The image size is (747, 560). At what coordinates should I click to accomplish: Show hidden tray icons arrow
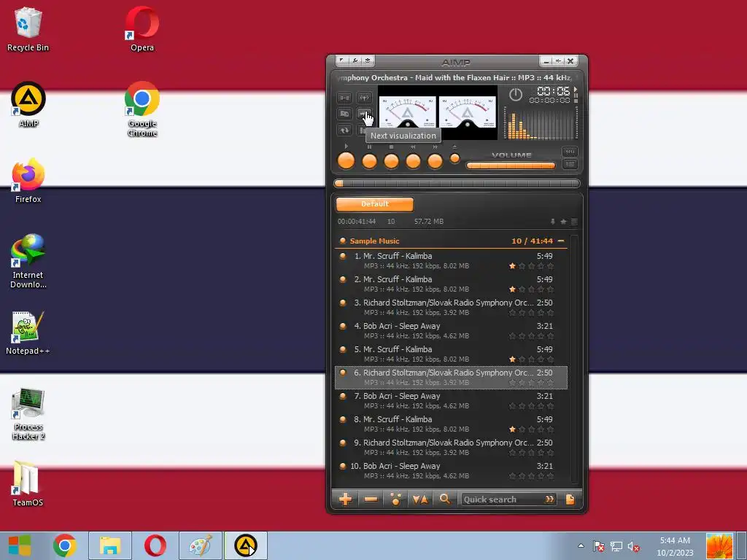(581, 545)
